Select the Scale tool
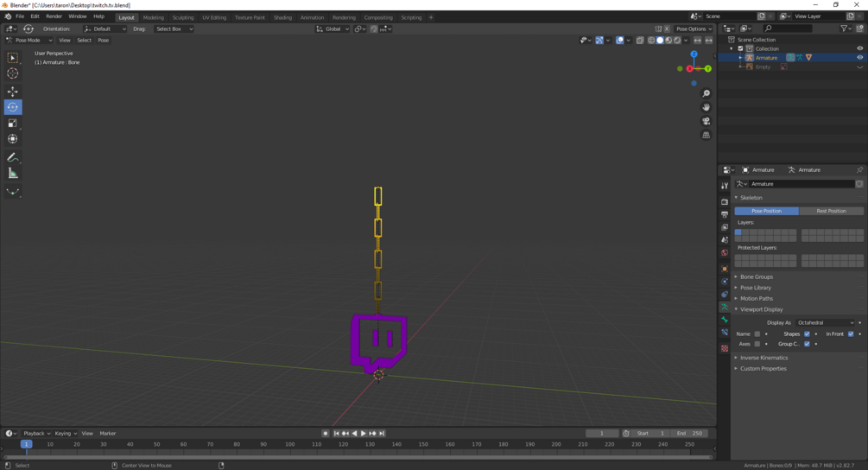Viewport: 868px width, 470px height. pyautogui.click(x=13, y=124)
